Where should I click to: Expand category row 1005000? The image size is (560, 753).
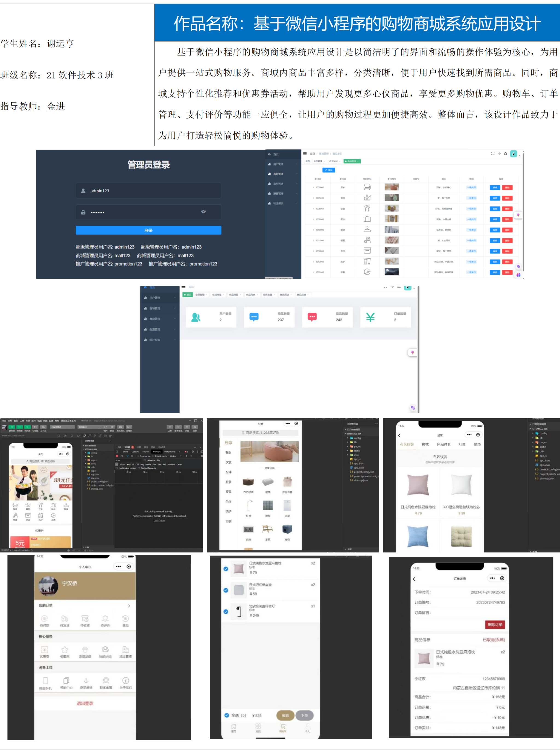coord(313,187)
